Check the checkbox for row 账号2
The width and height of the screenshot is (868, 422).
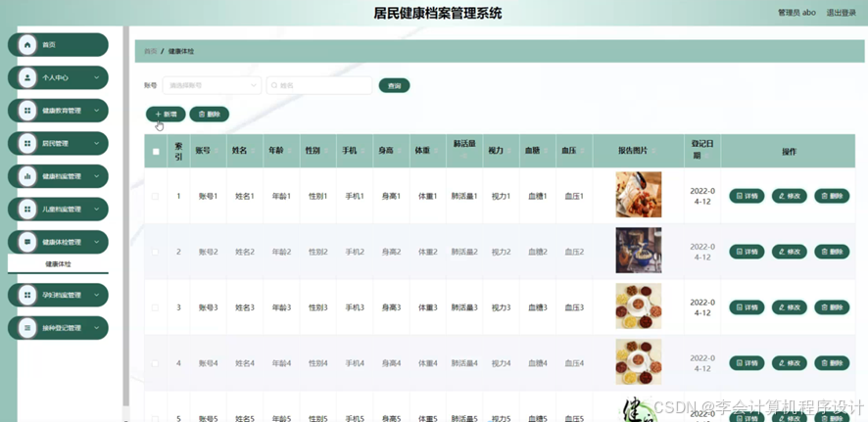tap(155, 252)
